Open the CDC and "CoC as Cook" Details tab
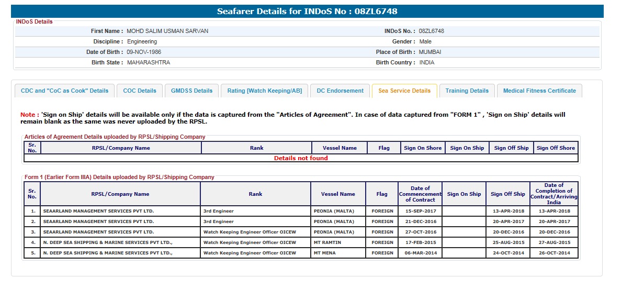Screen dimensions: 644x289 click(x=64, y=91)
